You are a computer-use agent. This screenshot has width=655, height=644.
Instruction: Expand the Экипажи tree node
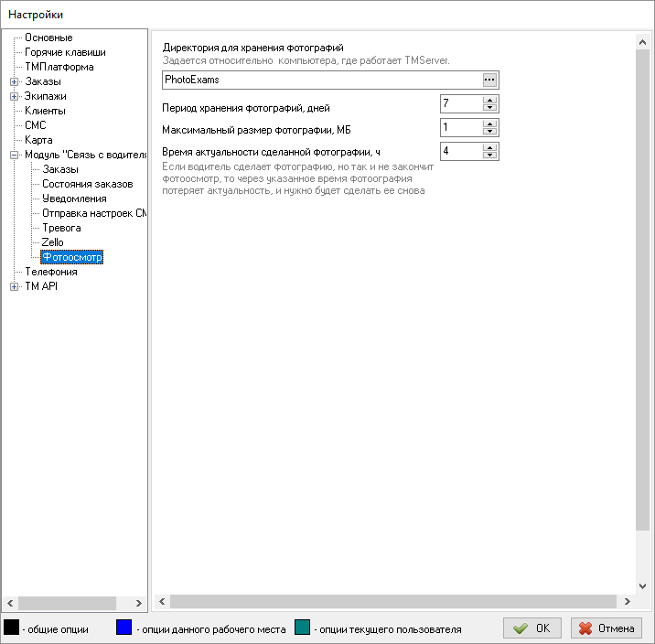click(x=14, y=96)
